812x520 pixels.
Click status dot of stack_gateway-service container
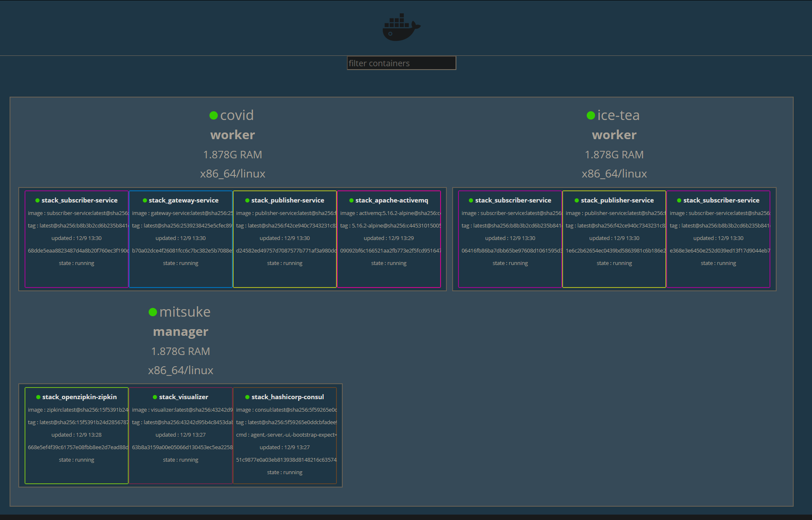145,200
